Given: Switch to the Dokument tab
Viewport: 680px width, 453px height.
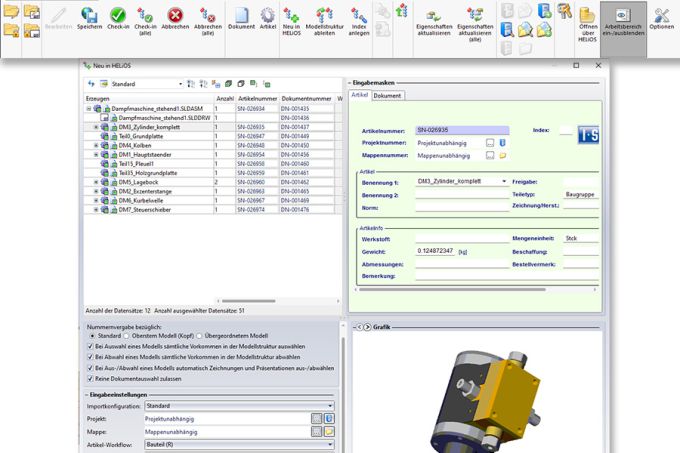Looking at the screenshot, I should pyautogui.click(x=388, y=95).
